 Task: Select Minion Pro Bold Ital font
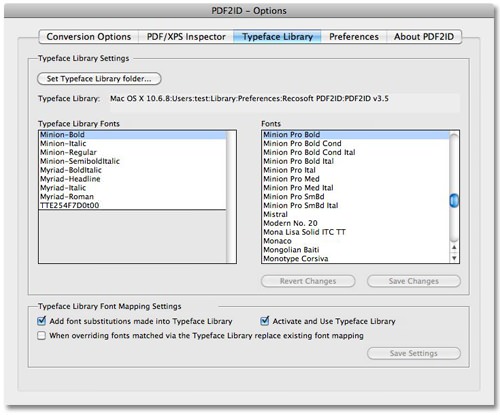pyautogui.click(x=356, y=161)
